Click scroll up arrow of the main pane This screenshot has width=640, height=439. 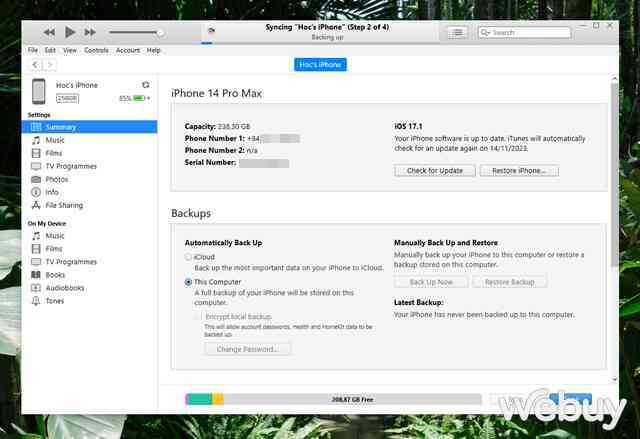pyautogui.click(x=614, y=78)
